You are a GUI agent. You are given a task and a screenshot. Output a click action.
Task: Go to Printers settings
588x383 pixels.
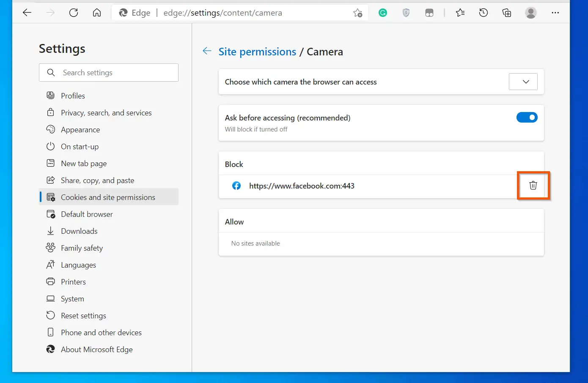pos(109,282)
